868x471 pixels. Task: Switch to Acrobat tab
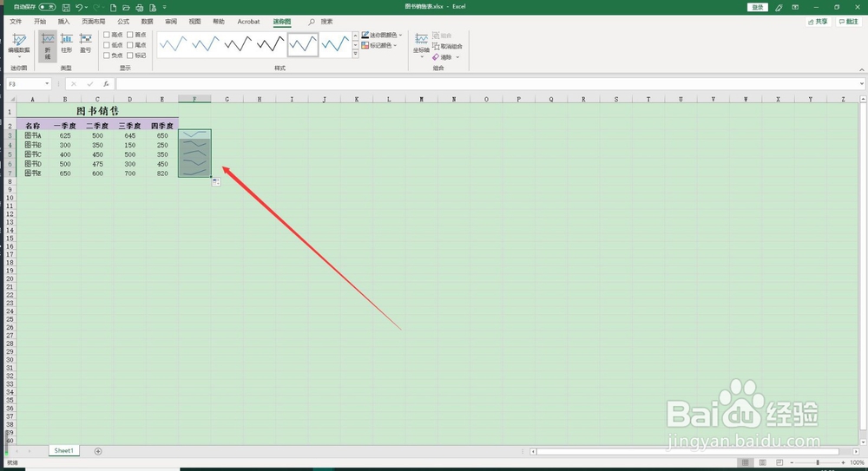(x=248, y=22)
